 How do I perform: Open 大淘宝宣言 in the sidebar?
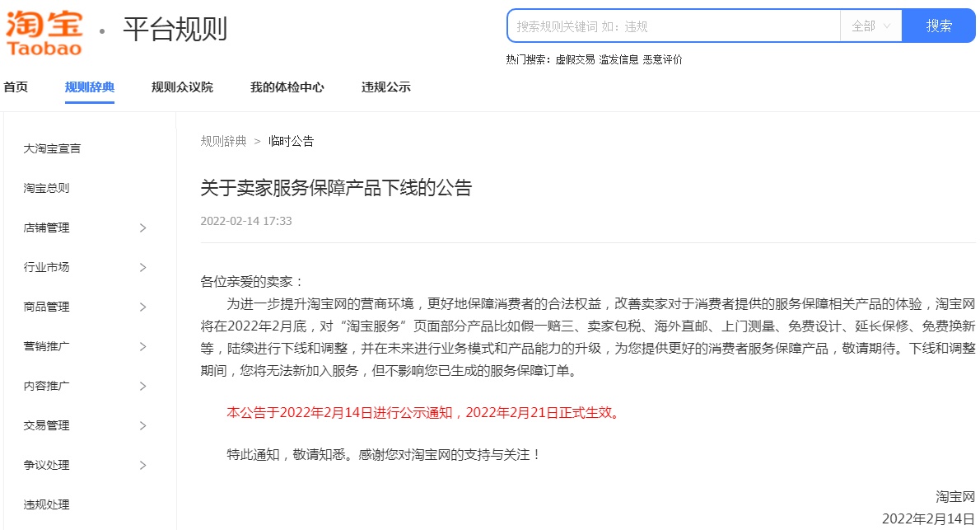[x=52, y=148]
